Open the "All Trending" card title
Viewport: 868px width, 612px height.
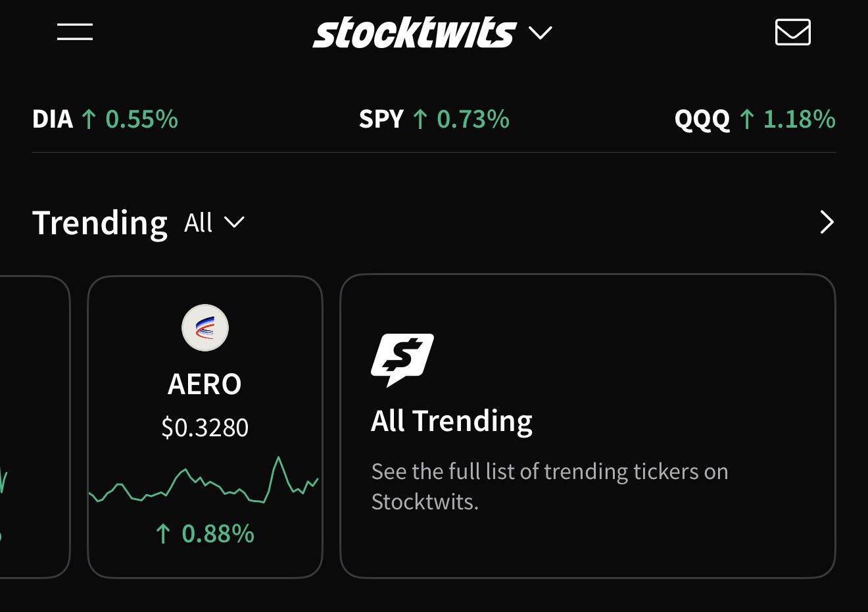pos(452,421)
